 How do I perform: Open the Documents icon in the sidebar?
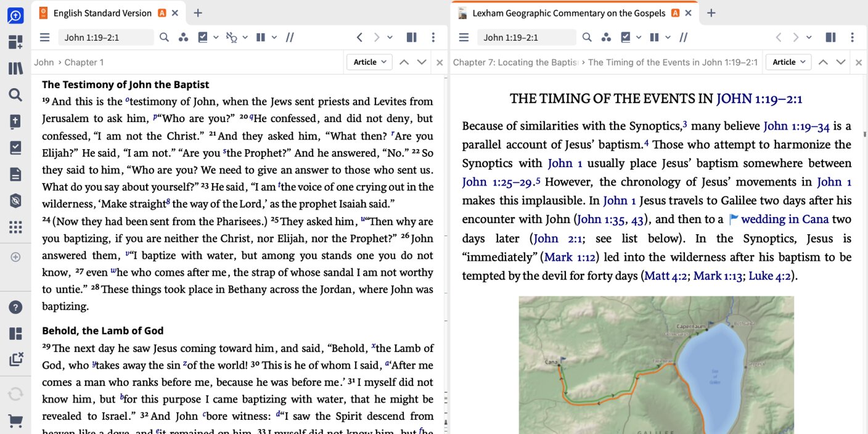click(x=15, y=174)
